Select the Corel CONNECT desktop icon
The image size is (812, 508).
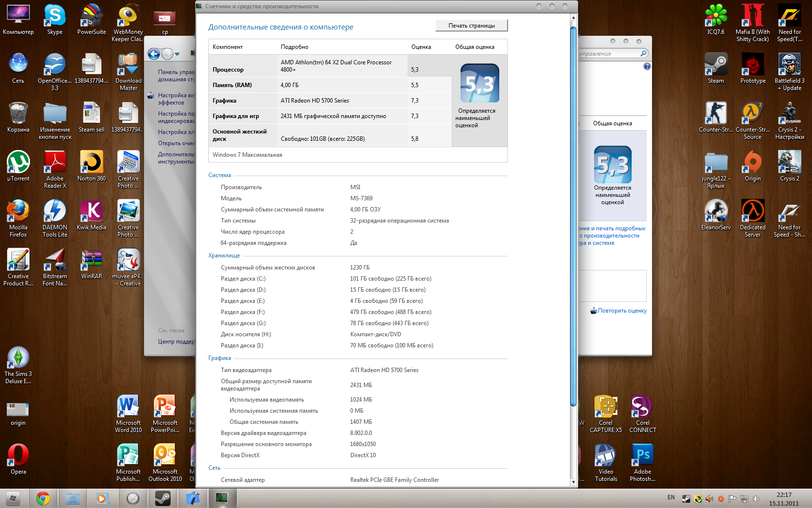[x=642, y=414]
